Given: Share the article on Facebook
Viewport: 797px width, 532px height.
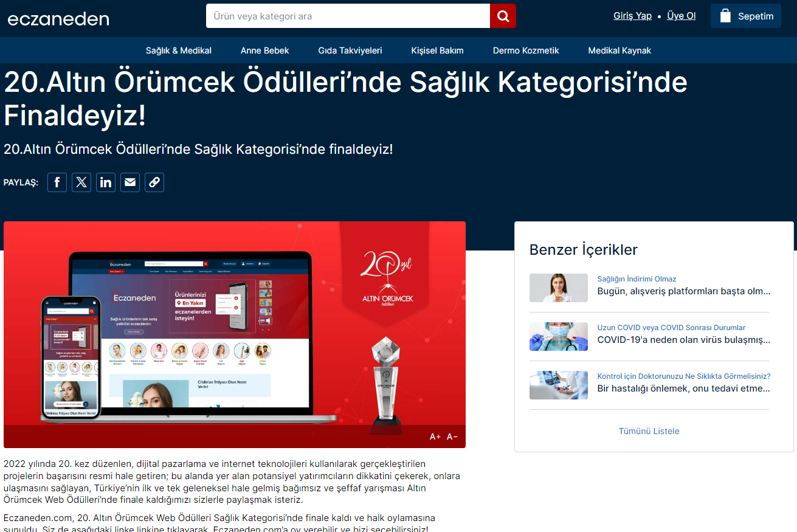Looking at the screenshot, I should pyautogui.click(x=57, y=182).
